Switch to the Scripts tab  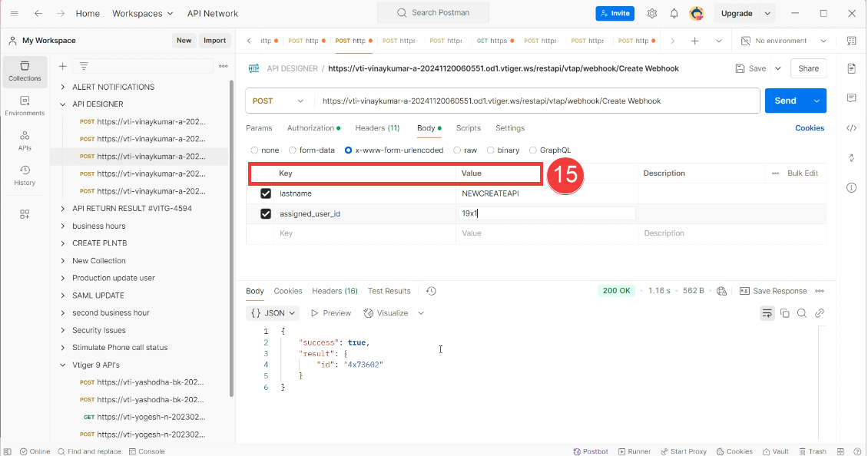(469, 128)
